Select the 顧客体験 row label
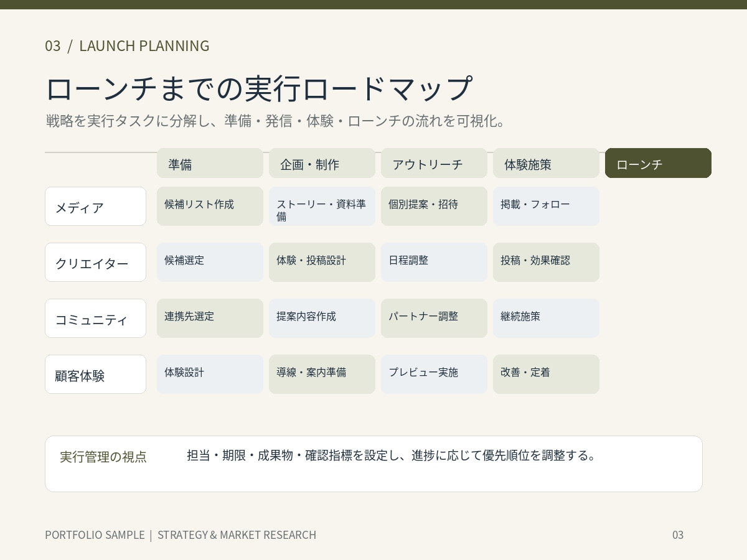This screenshot has height=560, width=747. (x=95, y=374)
